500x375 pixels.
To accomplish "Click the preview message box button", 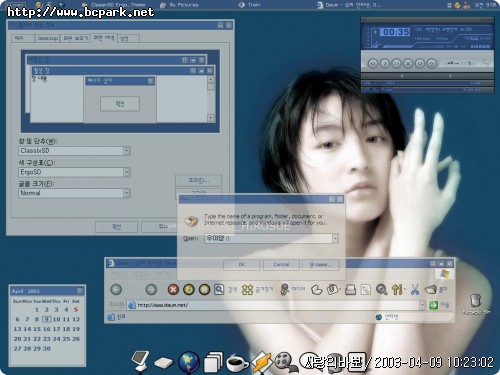I will click(x=120, y=104).
